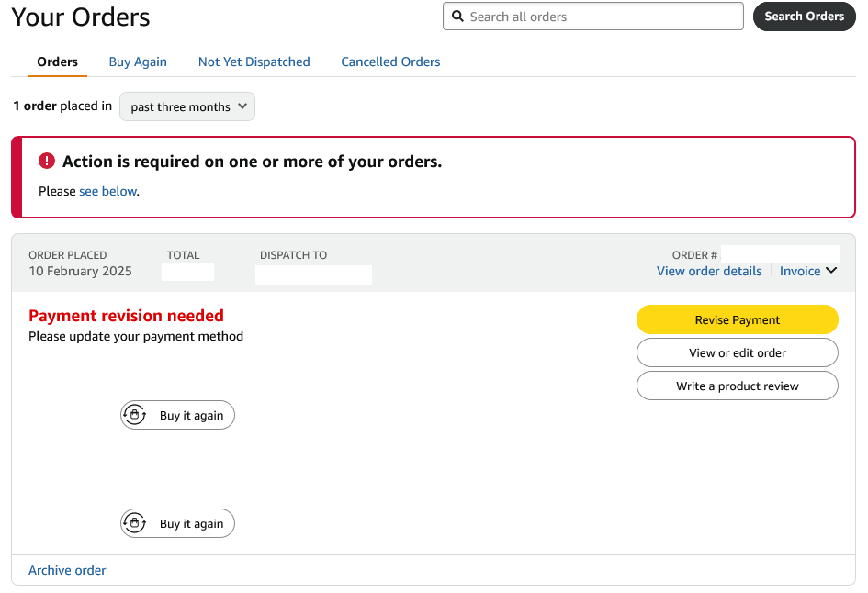Open the Buy Again tab
Viewport: 868px width, 593px height.
point(138,62)
